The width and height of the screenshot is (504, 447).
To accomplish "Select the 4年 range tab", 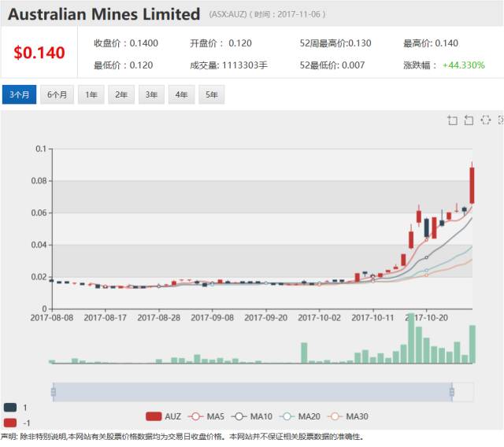I will click(182, 94).
